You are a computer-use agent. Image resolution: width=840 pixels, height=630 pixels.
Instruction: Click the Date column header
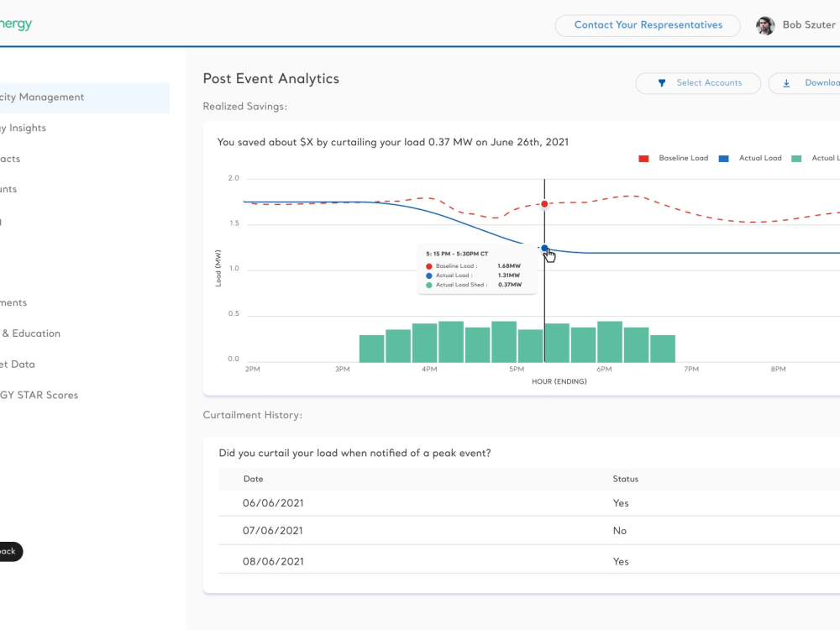[254, 479]
